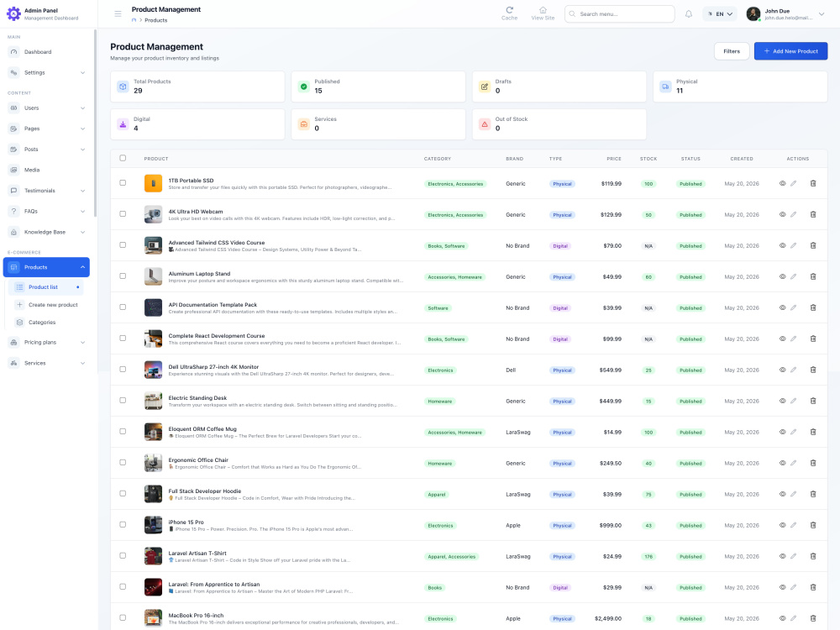The height and width of the screenshot is (630, 840).
Task: Click the hamburger menu icon in header
Action: point(118,14)
